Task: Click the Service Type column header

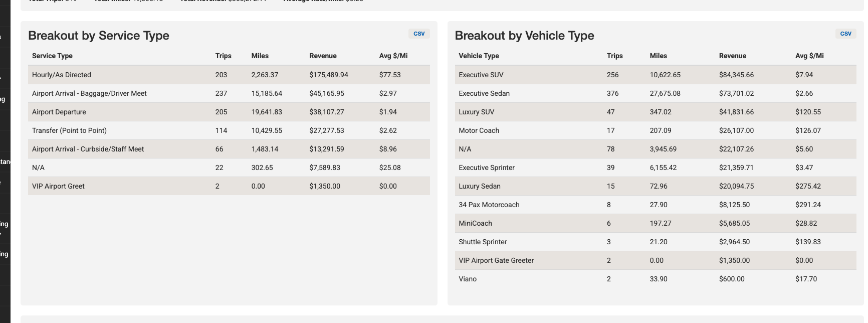Action: pyautogui.click(x=52, y=56)
